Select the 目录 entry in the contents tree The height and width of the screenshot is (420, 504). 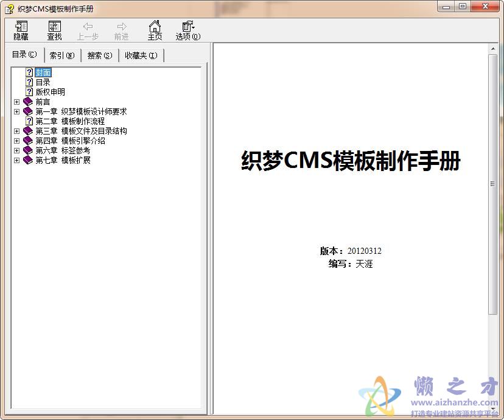42,82
